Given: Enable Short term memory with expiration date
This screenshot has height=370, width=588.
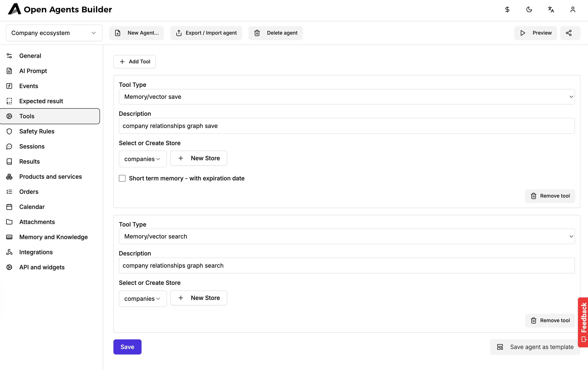Looking at the screenshot, I should pyautogui.click(x=122, y=178).
